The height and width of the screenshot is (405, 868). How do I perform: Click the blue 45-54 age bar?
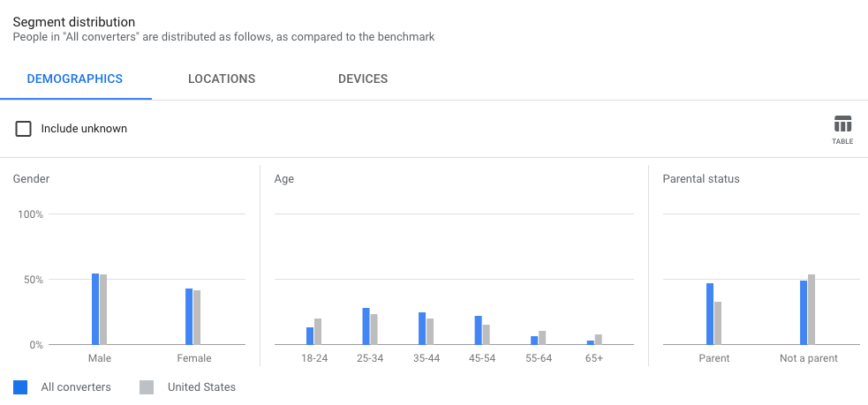(478, 330)
